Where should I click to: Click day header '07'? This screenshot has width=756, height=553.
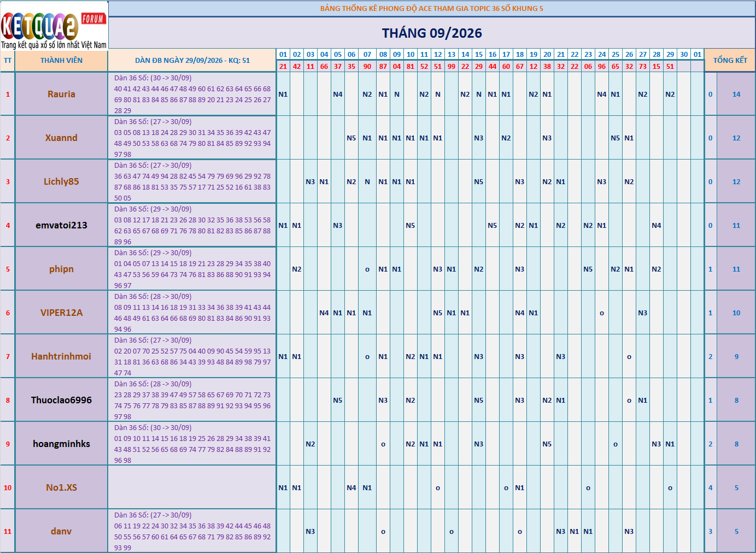(x=367, y=55)
